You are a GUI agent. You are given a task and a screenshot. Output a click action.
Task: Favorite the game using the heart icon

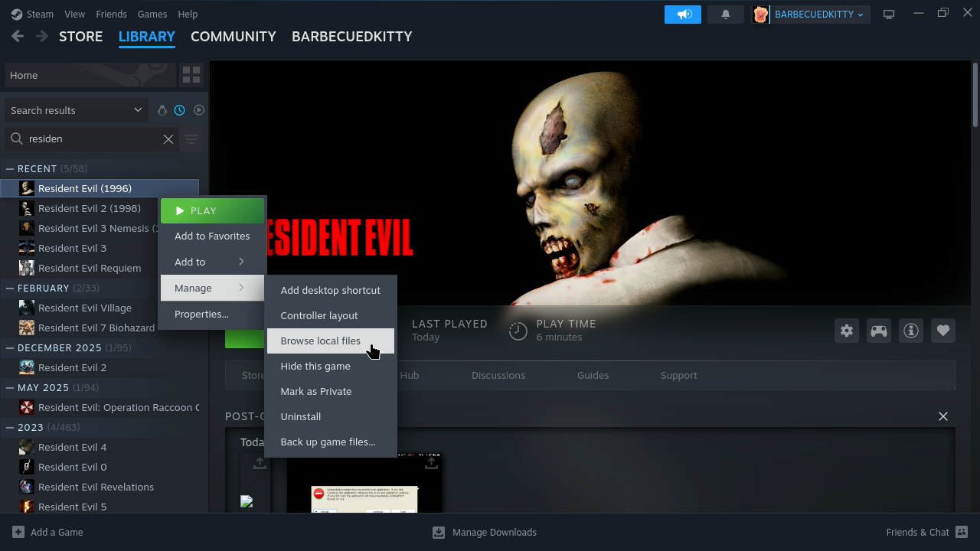[x=942, y=331]
